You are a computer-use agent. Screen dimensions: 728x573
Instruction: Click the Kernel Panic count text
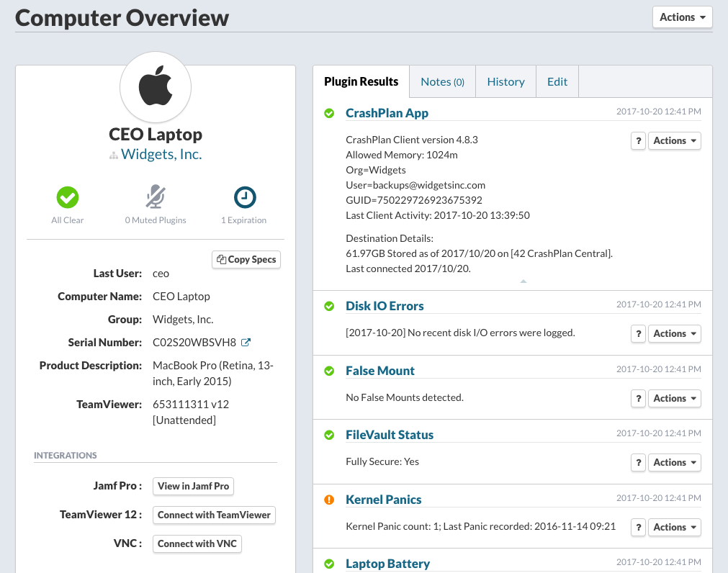(x=480, y=526)
